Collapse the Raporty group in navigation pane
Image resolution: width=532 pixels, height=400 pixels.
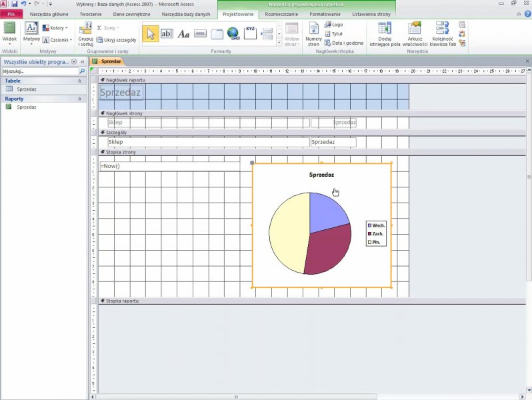coord(80,99)
